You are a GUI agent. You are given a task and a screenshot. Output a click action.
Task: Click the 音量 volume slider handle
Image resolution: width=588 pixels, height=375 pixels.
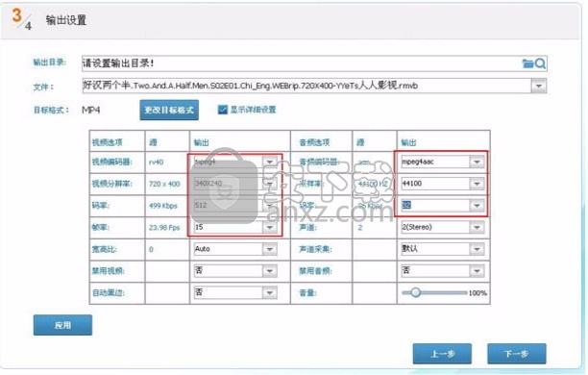[415, 292]
